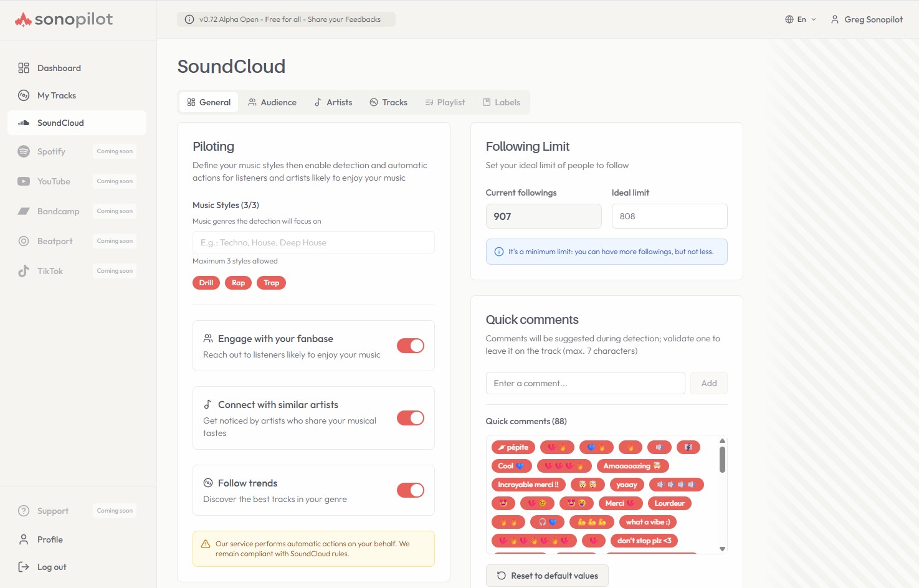919x588 pixels.
Task: Click the Enter a comment input field
Action: point(584,383)
